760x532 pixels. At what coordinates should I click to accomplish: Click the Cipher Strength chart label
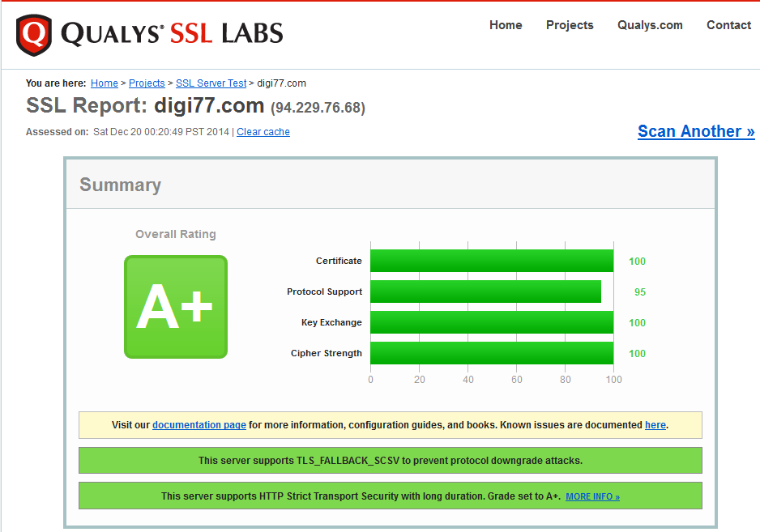(327, 353)
